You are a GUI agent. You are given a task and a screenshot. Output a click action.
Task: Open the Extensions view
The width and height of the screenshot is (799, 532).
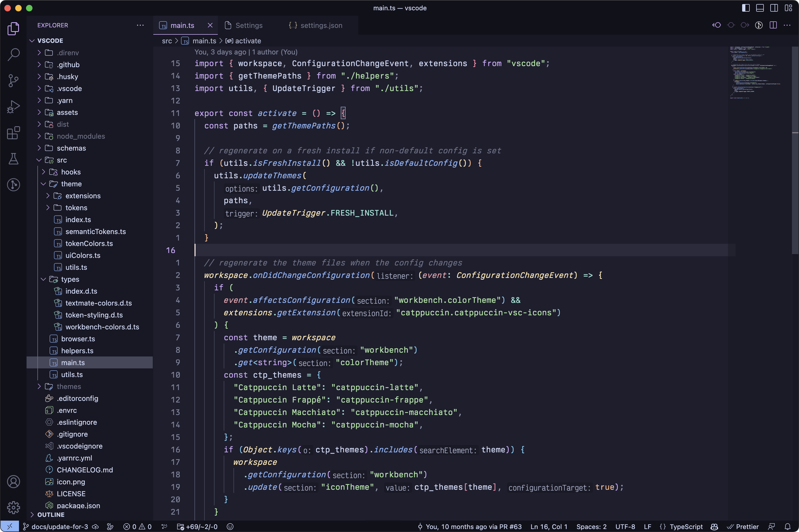(14, 133)
